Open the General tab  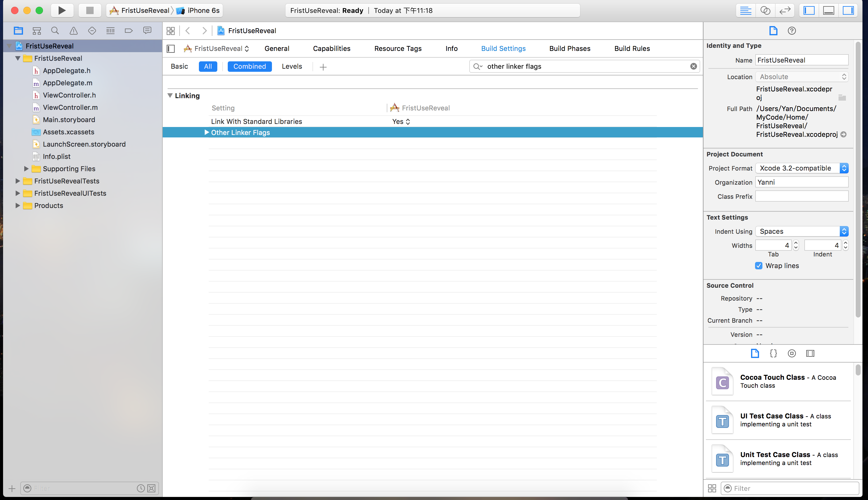pos(277,48)
